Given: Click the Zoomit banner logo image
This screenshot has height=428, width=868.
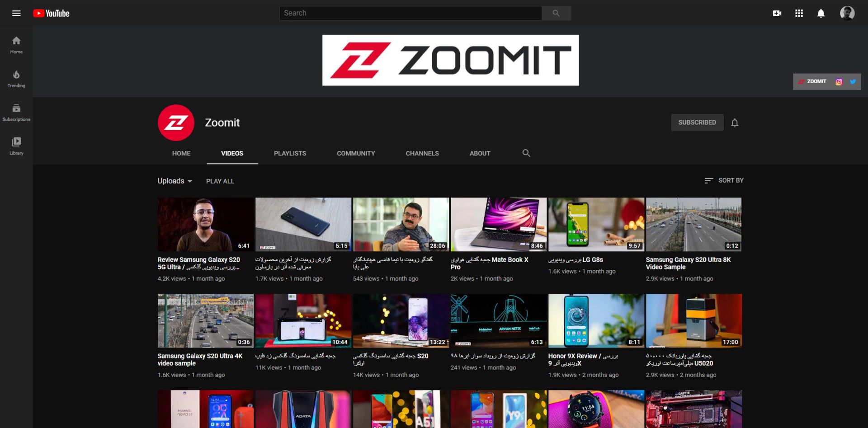Looking at the screenshot, I should [x=450, y=61].
